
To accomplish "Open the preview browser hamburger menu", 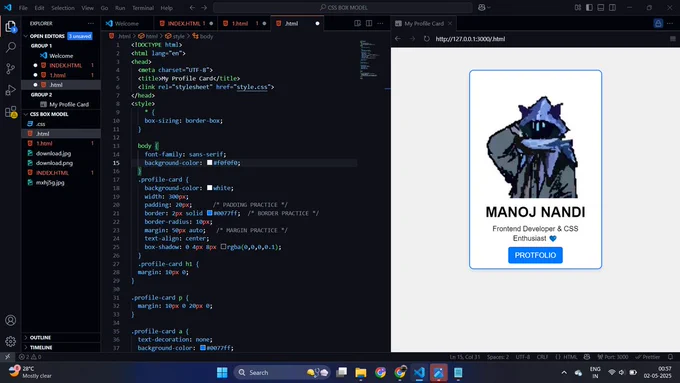I will coord(673,39).
